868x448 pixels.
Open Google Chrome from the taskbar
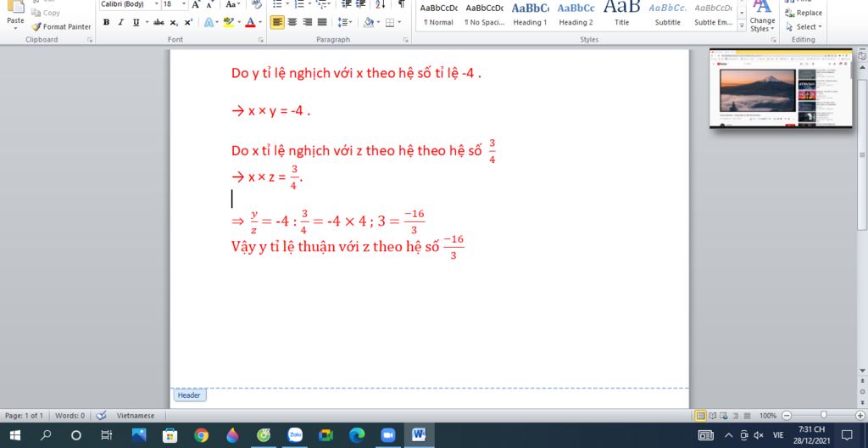click(202, 435)
